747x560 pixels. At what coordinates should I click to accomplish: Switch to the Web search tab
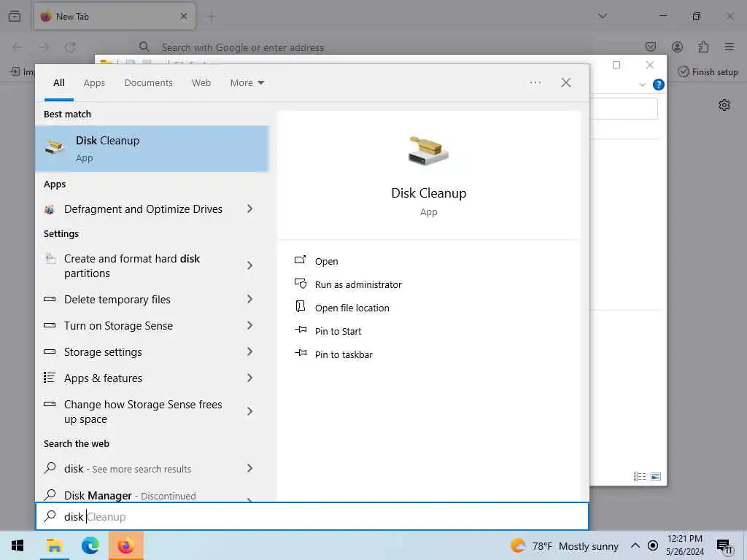pos(201,83)
